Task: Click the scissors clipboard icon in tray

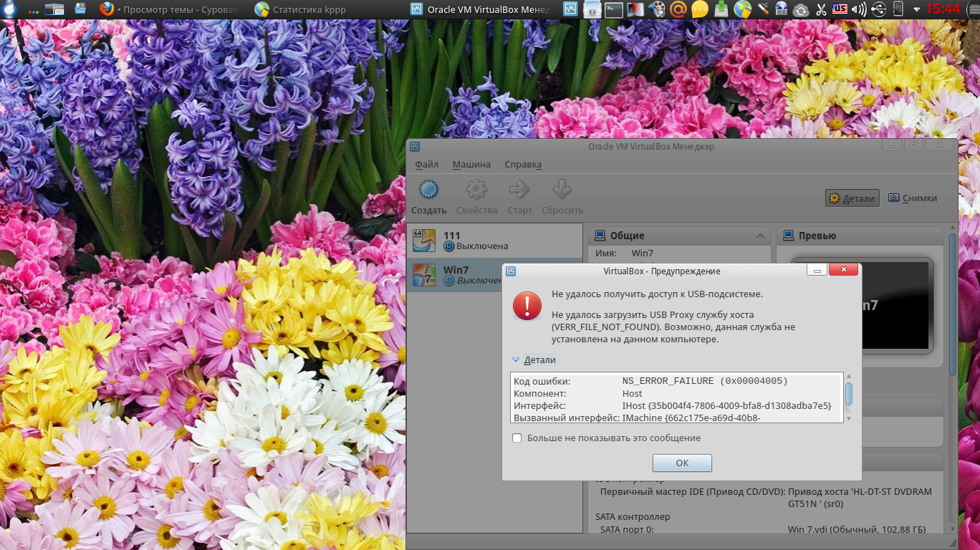Action: 821,9
